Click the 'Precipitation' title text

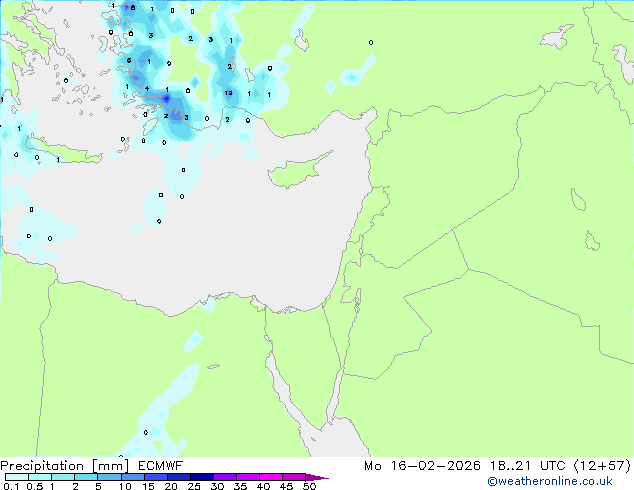coord(42,466)
